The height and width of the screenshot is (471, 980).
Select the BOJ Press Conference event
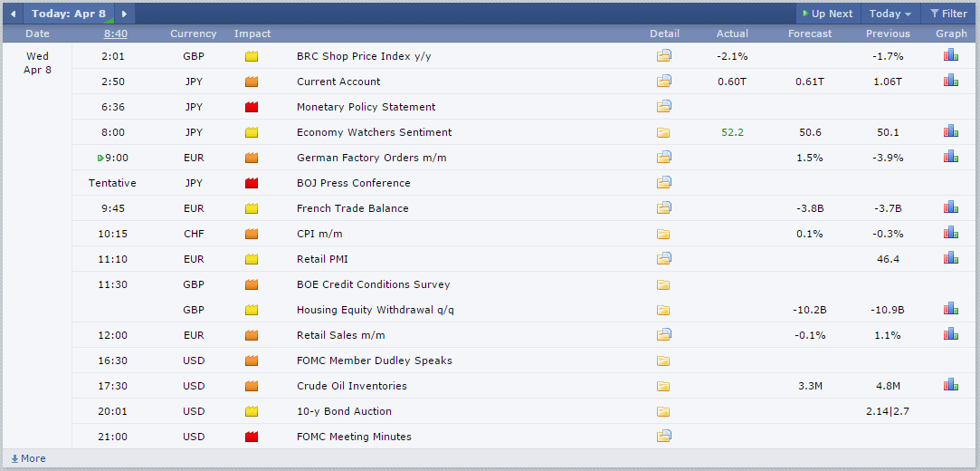click(x=354, y=183)
